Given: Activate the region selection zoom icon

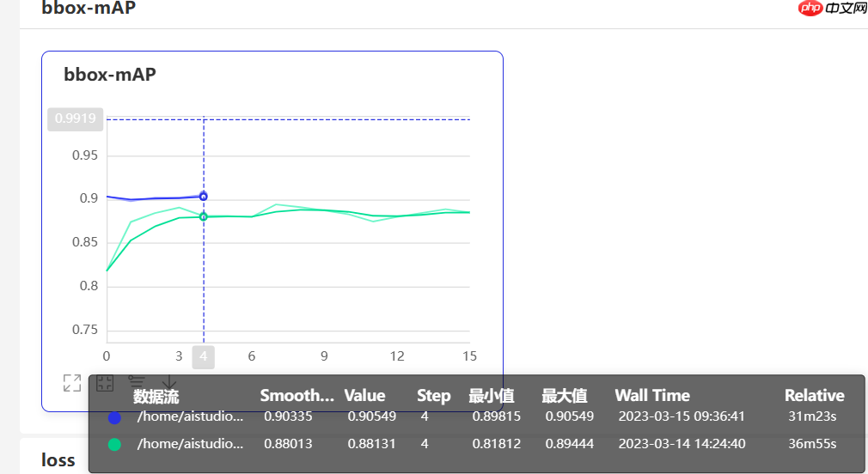Looking at the screenshot, I should click(x=105, y=383).
